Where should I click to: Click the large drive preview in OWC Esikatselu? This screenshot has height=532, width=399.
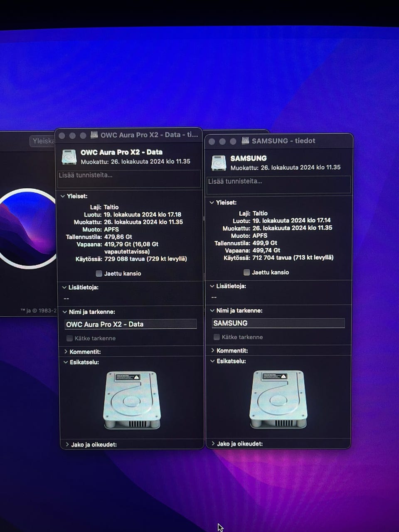132,400
